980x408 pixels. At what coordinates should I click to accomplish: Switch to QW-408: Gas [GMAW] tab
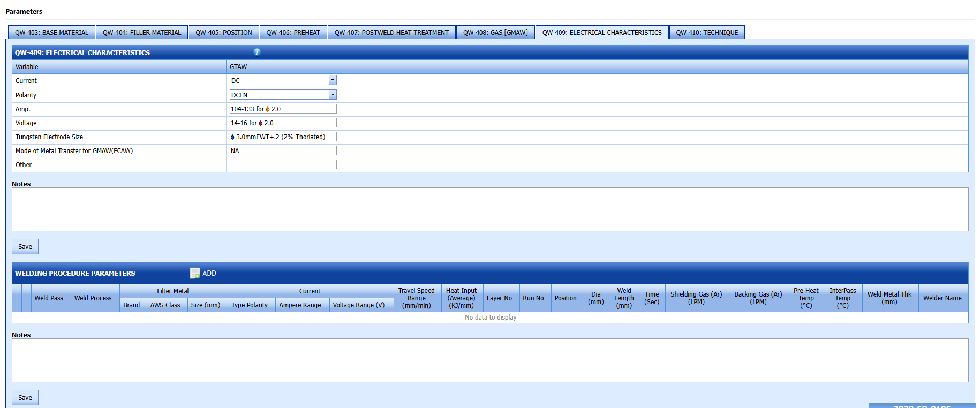495,33
